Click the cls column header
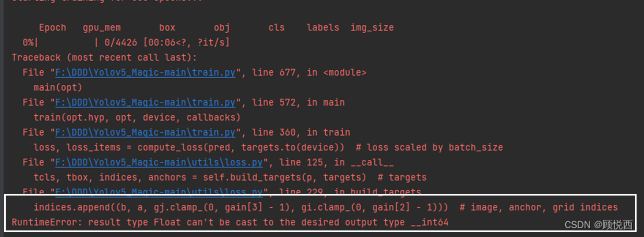Image resolution: width=644 pixels, height=237 pixels. (276, 27)
